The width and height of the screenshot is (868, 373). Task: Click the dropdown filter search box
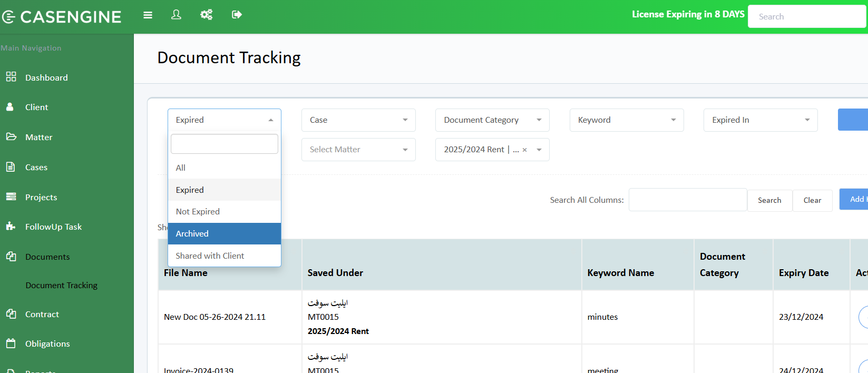click(225, 144)
